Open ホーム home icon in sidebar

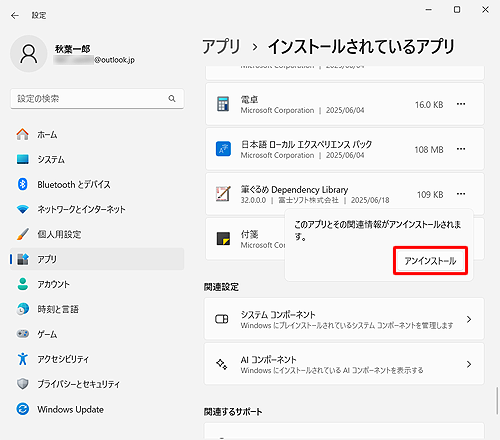(23, 134)
